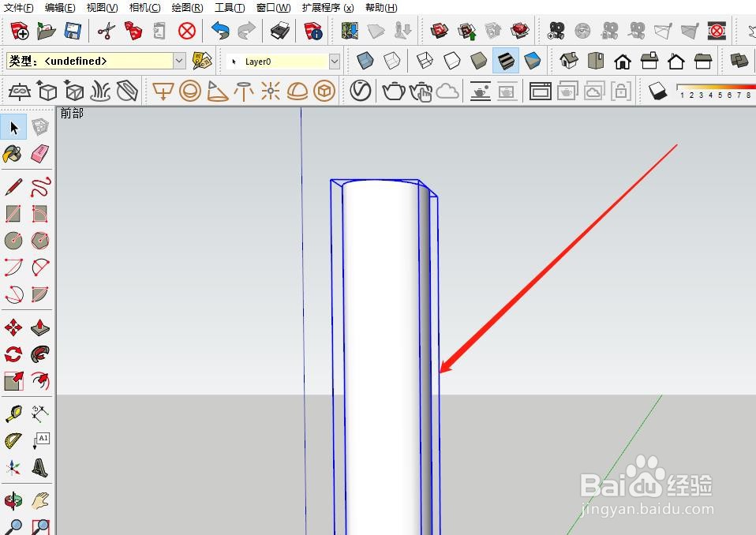Click the shadow gradient month scale
The width and height of the screenshot is (756, 535).
(x=716, y=91)
